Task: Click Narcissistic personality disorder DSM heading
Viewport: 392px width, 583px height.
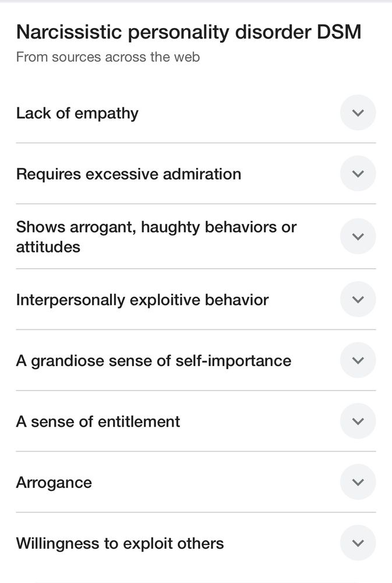Action: [x=189, y=32]
